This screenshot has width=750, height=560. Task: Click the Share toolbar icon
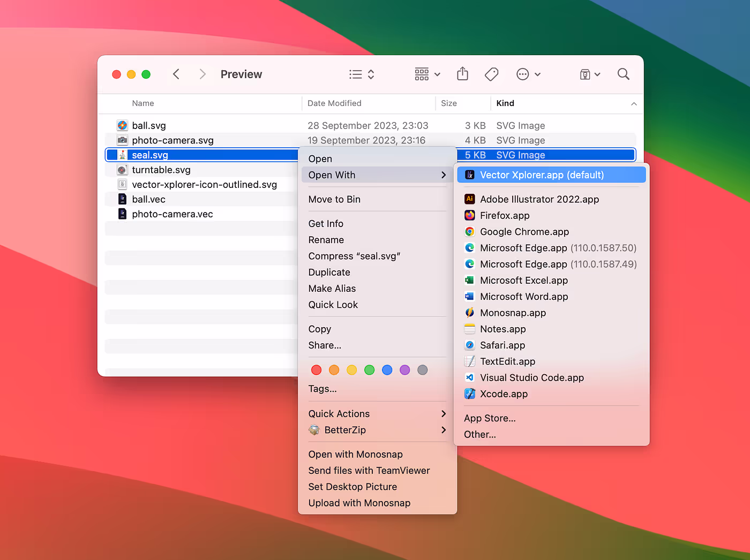pyautogui.click(x=463, y=74)
